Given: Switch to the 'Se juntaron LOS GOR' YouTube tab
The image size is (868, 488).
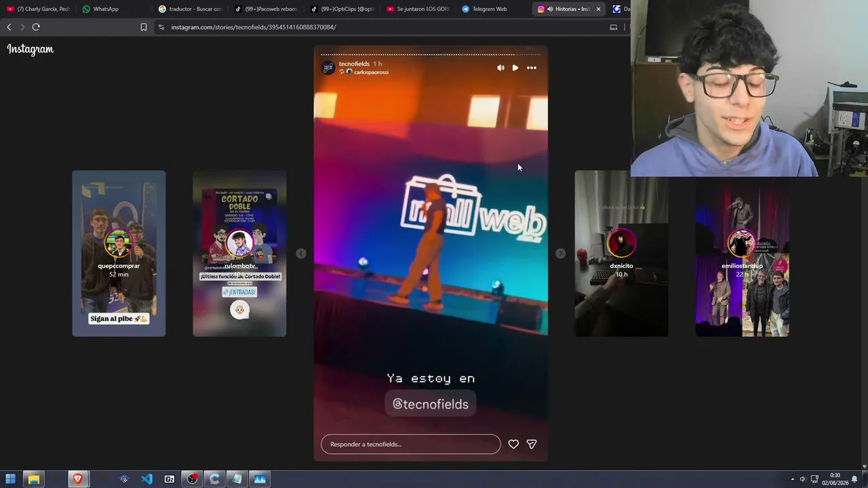Looking at the screenshot, I should (418, 9).
